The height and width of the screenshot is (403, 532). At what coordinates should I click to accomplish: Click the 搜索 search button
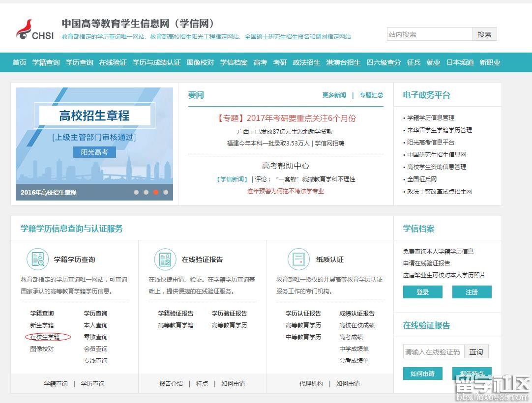(484, 34)
